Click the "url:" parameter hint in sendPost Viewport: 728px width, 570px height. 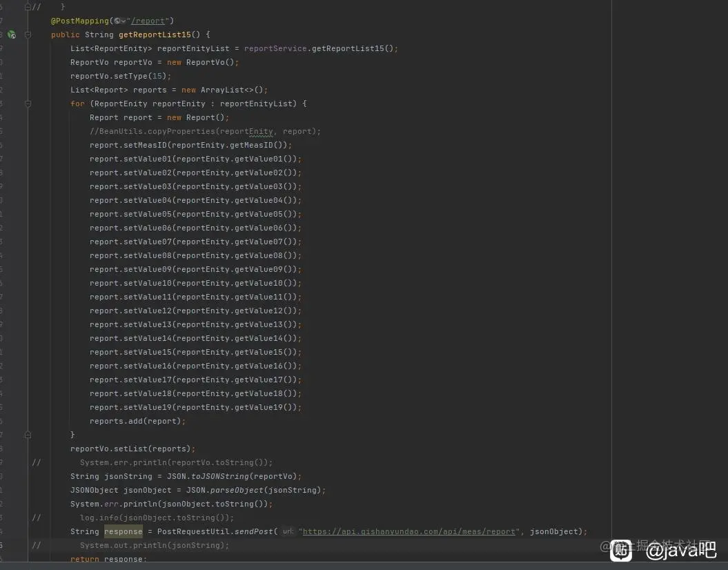click(x=288, y=531)
